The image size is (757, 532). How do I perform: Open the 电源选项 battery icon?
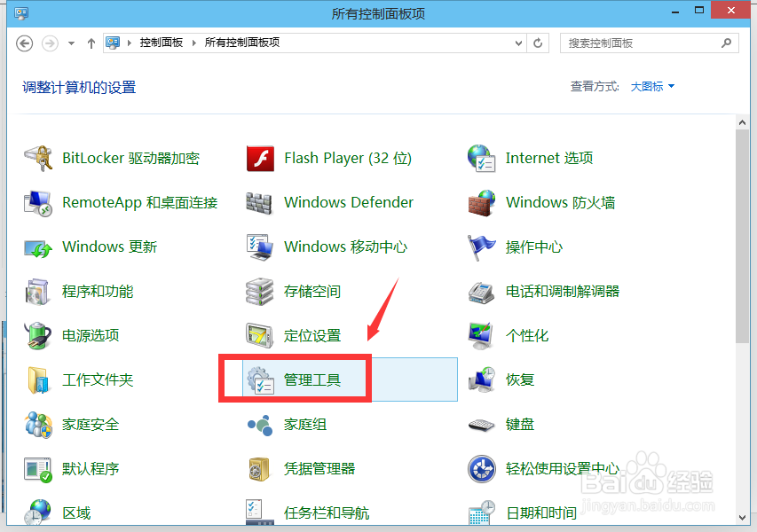pos(37,336)
